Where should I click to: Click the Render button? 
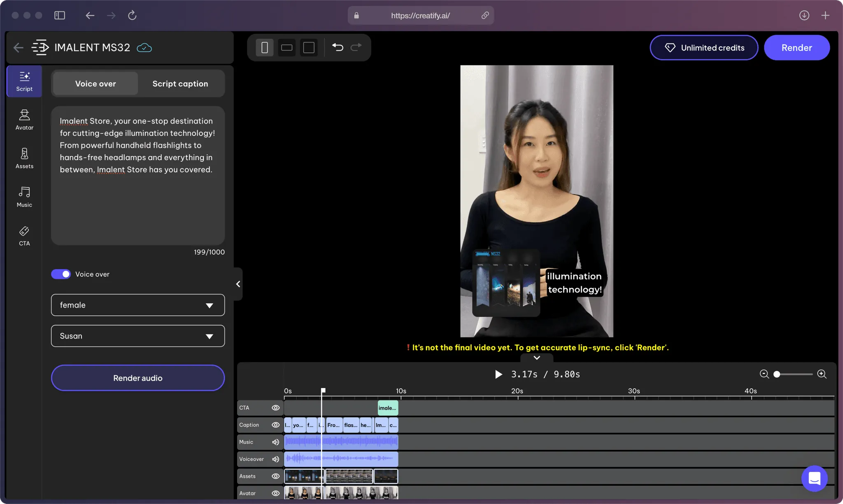point(796,48)
